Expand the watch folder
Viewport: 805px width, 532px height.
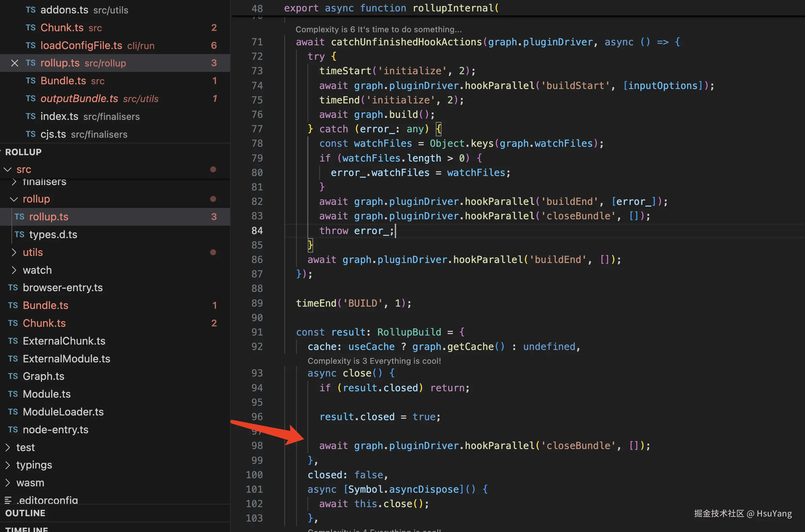click(x=13, y=270)
